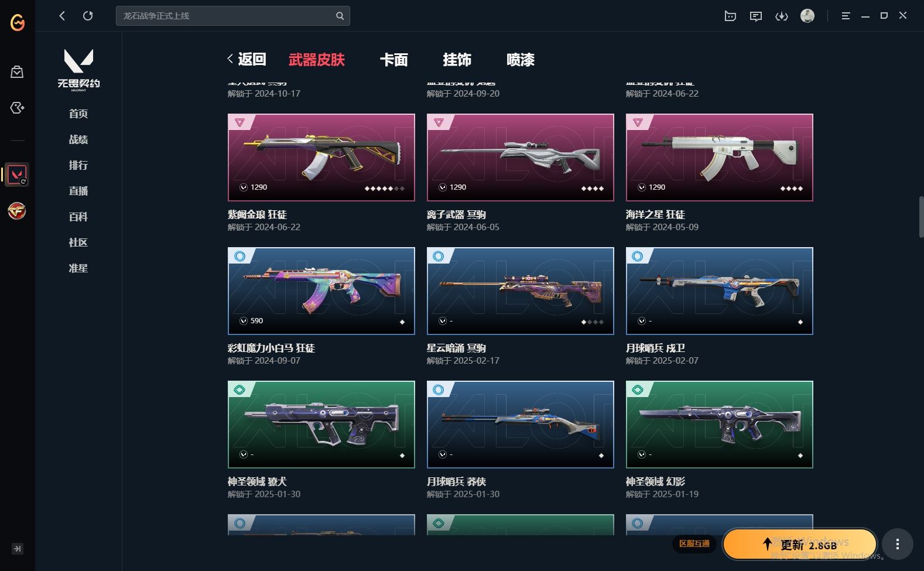Open the hamburger menu in the title bar
The image size is (924, 571).
(x=846, y=16)
